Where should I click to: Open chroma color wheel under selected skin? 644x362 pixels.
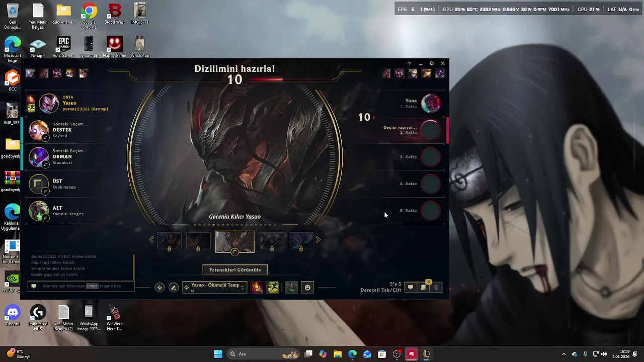pos(235,252)
